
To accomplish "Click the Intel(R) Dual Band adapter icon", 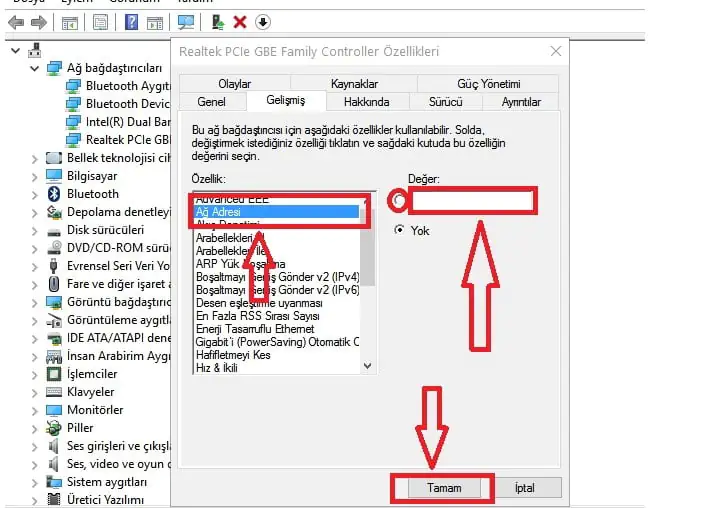I will (73, 122).
